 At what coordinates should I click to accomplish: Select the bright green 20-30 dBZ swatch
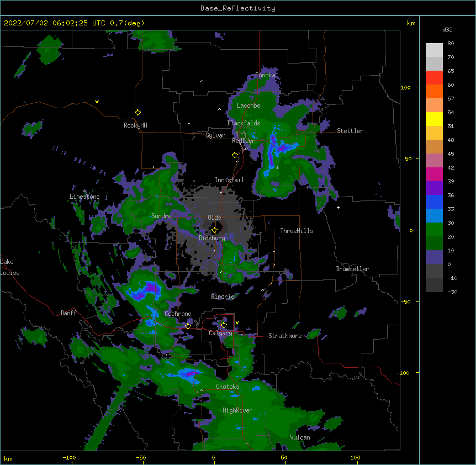(x=434, y=230)
